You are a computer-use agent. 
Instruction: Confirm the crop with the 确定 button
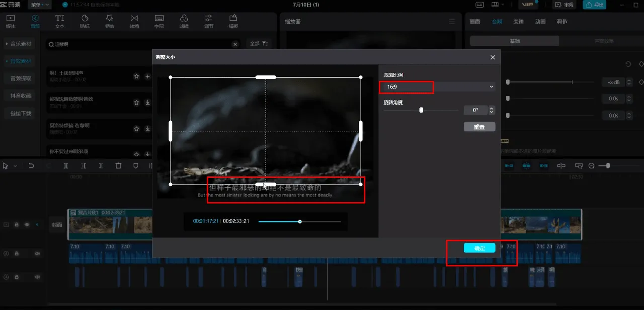point(479,248)
